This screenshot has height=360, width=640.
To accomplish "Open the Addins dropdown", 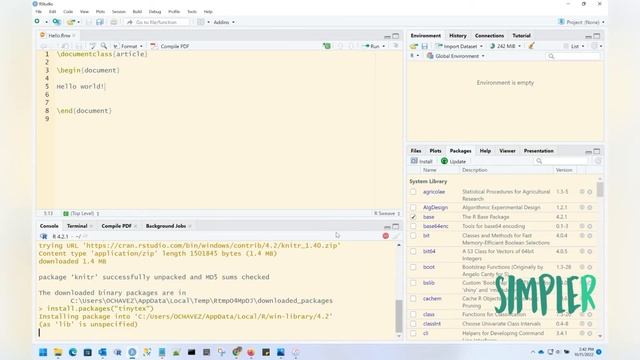I will click(224, 22).
